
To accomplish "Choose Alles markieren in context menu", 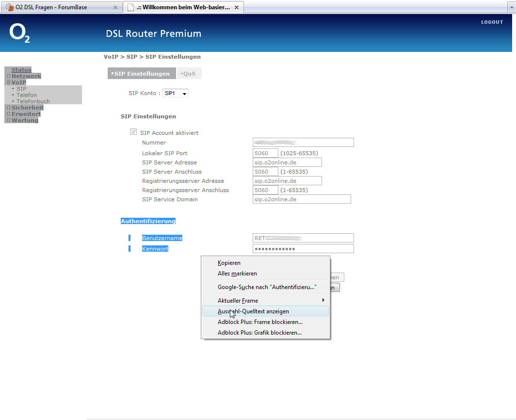I will point(265,274).
